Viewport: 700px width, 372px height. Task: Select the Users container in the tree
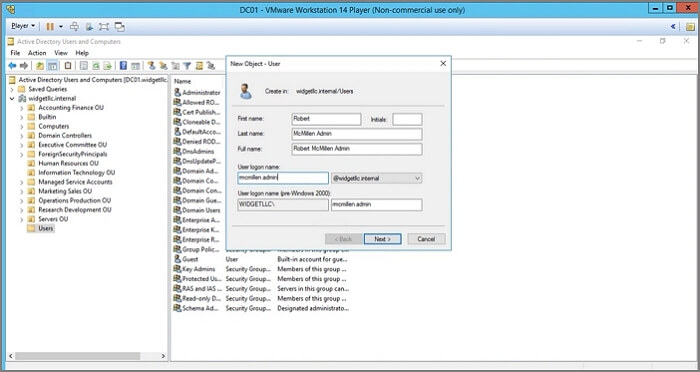click(x=46, y=229)
